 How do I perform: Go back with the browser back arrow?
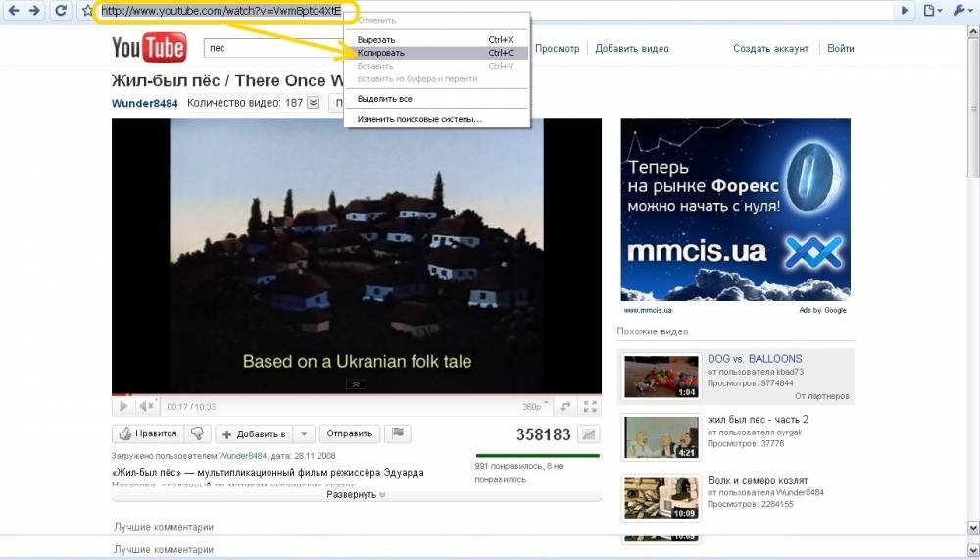pos(13,10)
